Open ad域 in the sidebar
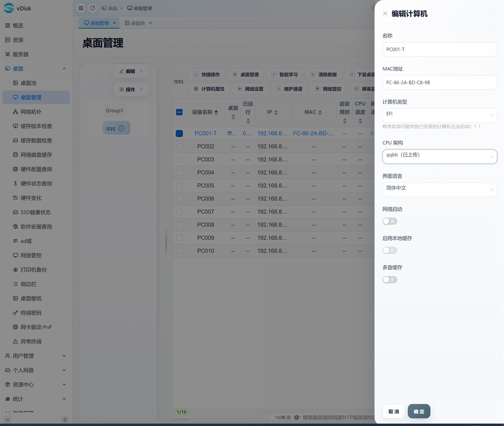 point(36,241)
